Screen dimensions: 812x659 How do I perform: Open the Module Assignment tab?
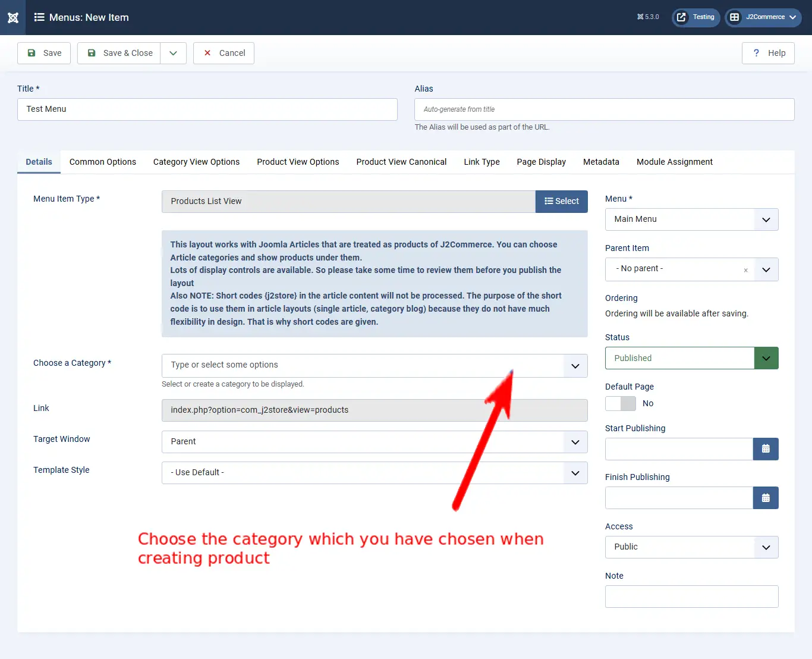click(x=674, y=162)
